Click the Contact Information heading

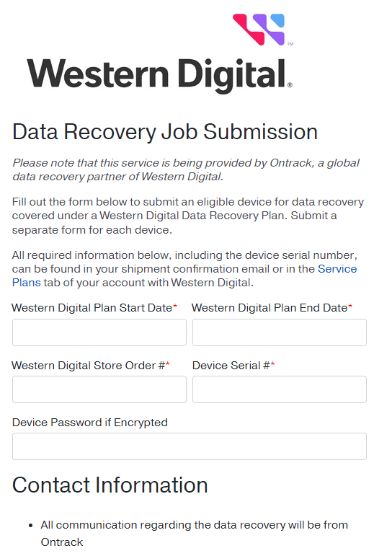[x=110, y=485]
